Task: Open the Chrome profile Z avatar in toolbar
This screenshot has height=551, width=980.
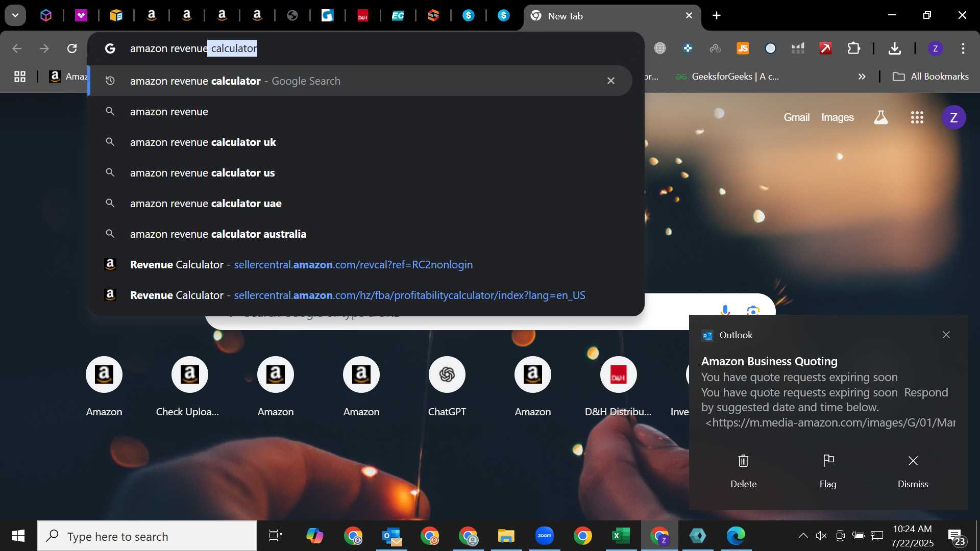Action: coord(935,48)
